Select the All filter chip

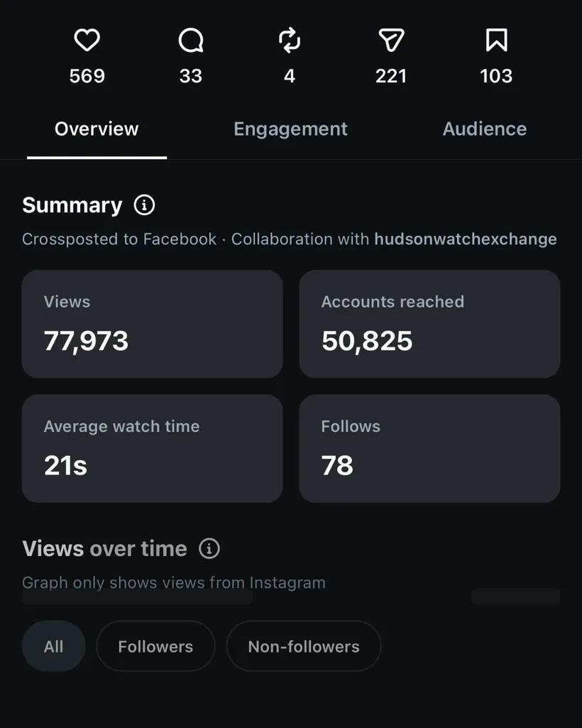point(54,646)
